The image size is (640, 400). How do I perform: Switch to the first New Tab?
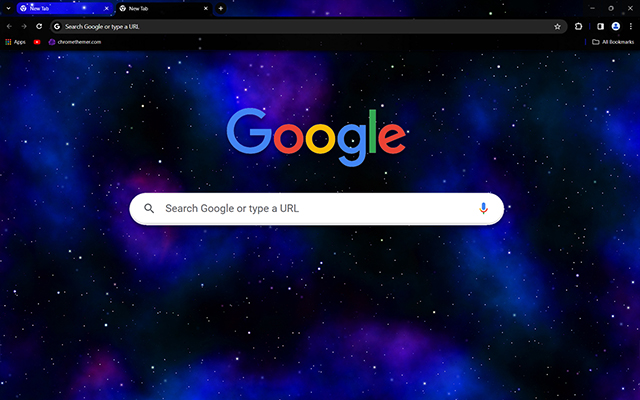pyautogui.click(x=65, y=8)
